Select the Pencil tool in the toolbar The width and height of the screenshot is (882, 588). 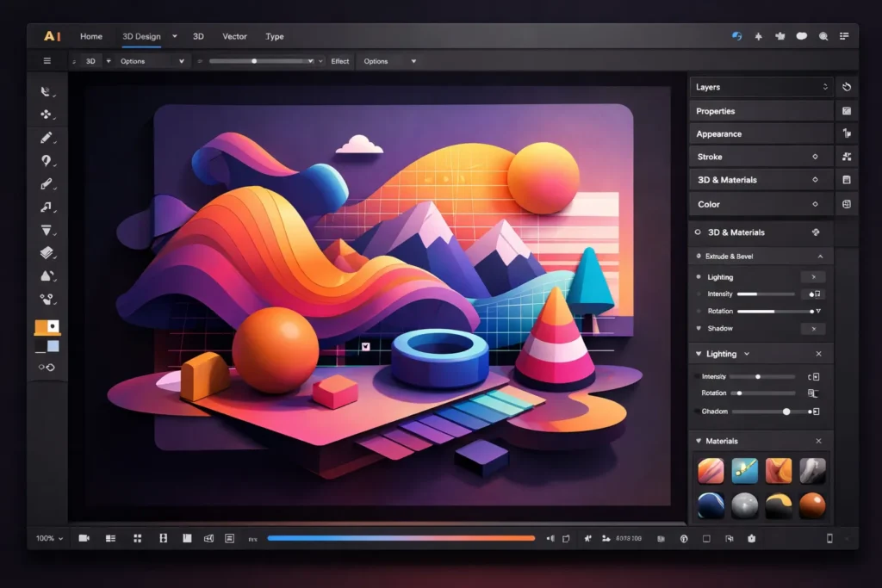click(x=47, y=138)
